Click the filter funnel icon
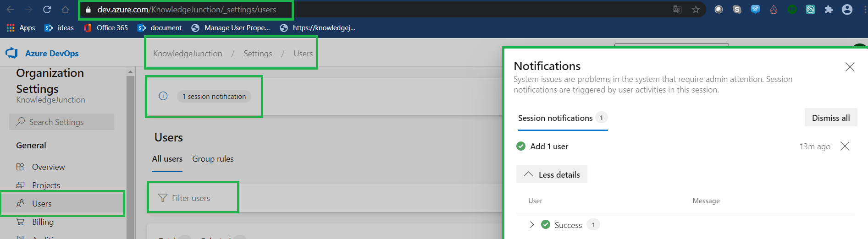Image resolution: width=868 pixels, height=239 pixels. [x=162, y=198]
